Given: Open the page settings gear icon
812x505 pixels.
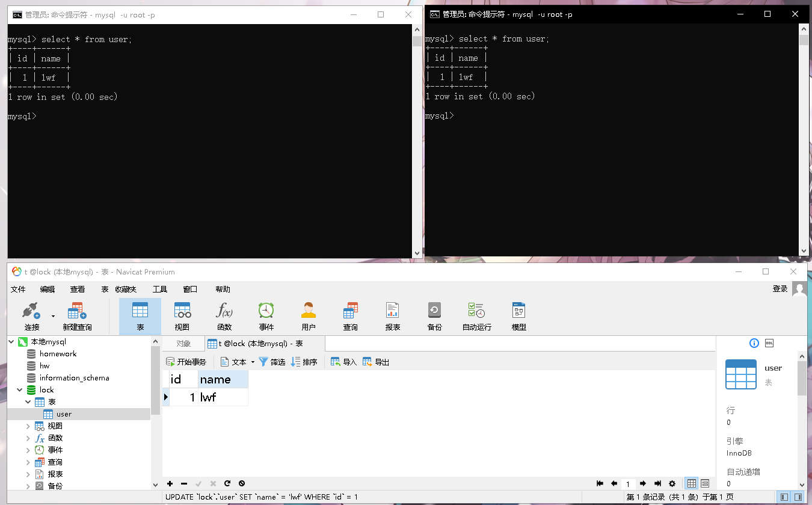Looking at the screenshot, I should (672, 483).
